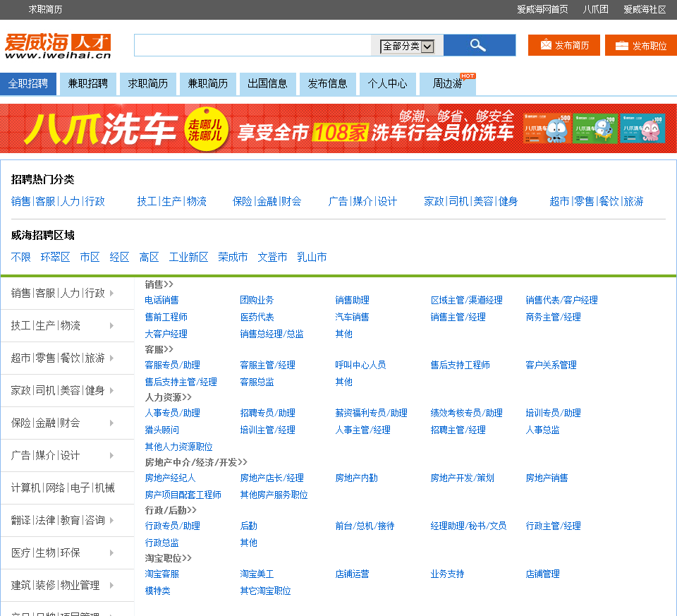Screen dimensions: 677x616
Task: Select the 出国信息 tab
Action: coord(268,83)
